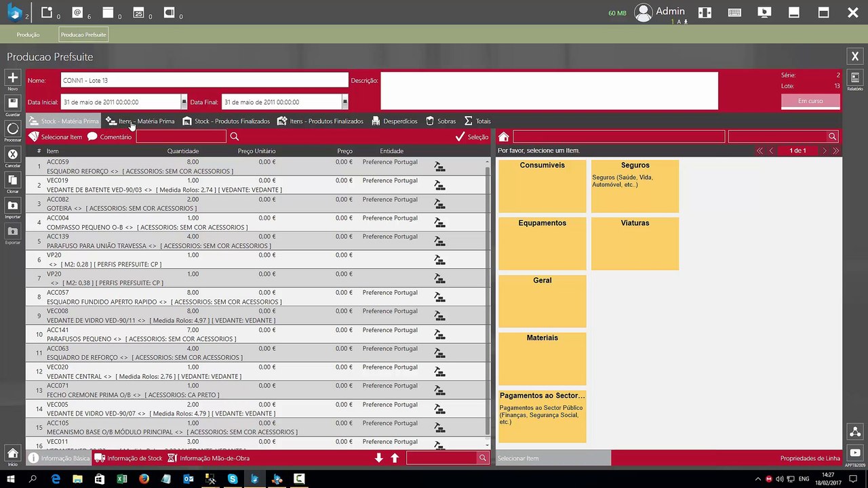Click the notifications counter icon showing 0
This screenshot has height=488, width=868.
[47, 12]
